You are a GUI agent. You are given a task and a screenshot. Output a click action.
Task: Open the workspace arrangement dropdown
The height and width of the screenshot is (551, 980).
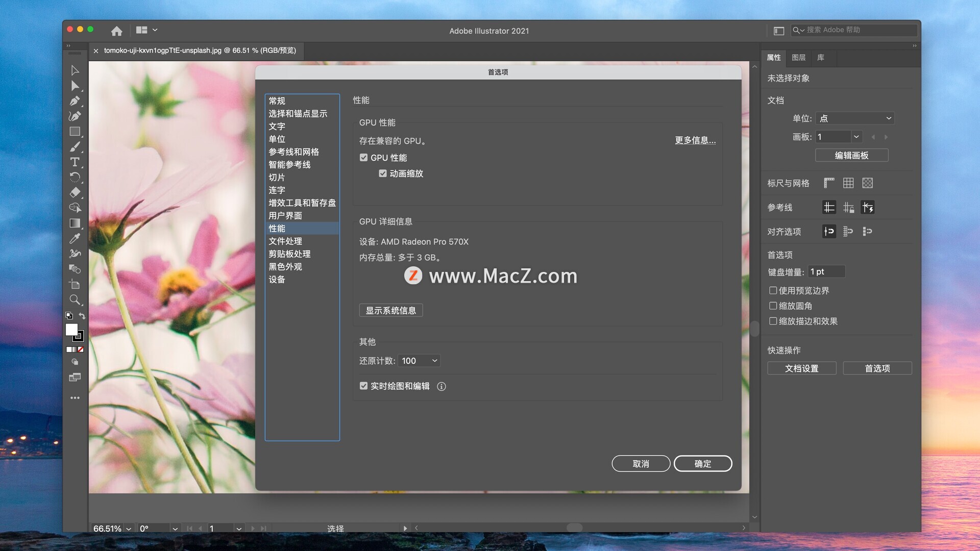pyautogui.click(x=147, y=30)
